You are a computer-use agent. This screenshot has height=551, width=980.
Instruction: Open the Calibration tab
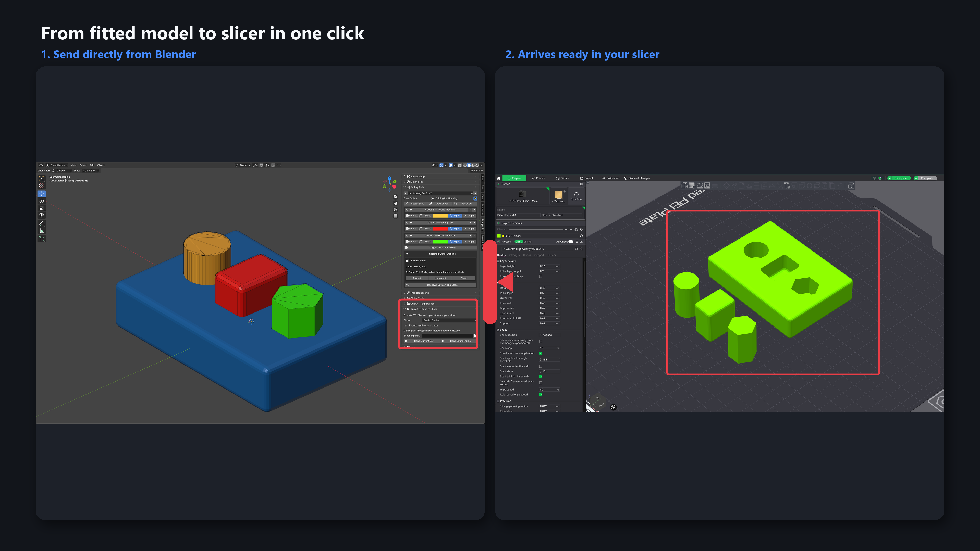[611, 178]
